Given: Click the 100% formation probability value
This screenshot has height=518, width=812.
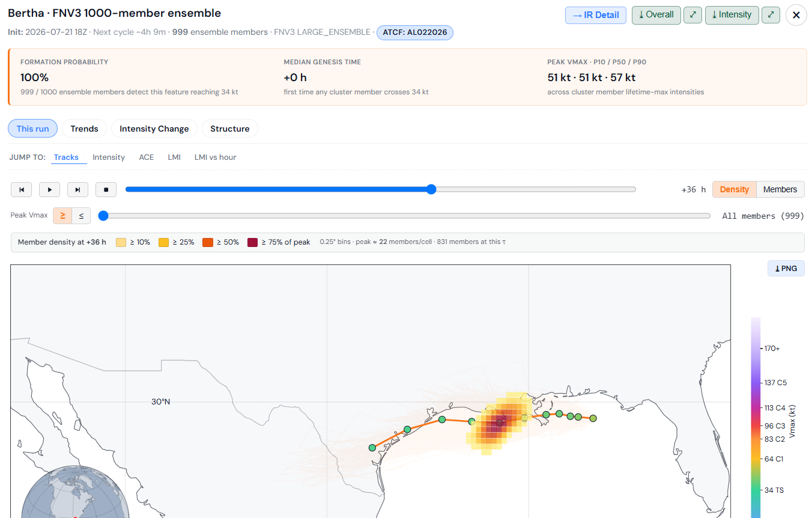Looking at the screenshot, I should pyautogui.click(x=35, y=78).
